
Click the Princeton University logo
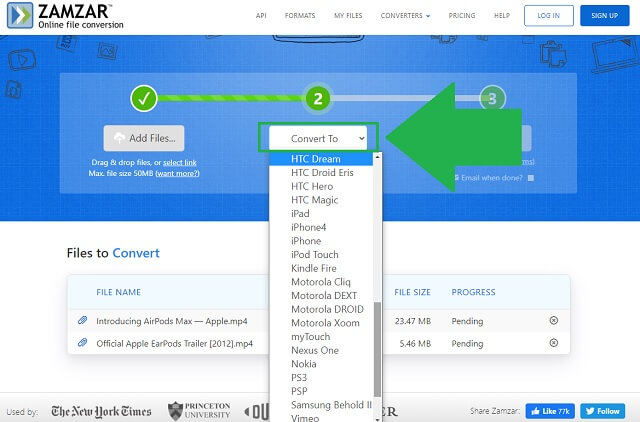[199, 411]
